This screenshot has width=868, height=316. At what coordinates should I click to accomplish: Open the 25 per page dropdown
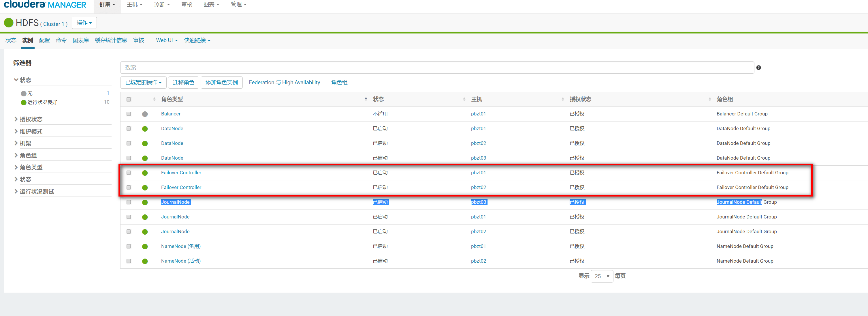tap(602, 276)
